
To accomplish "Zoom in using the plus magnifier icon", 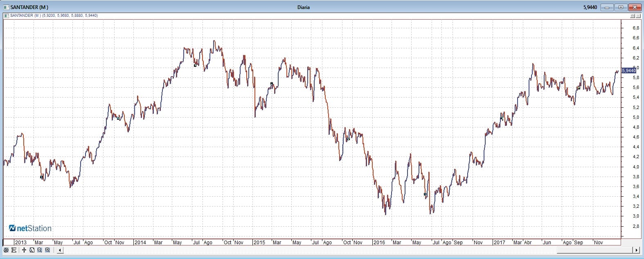I will coord(47,250).
